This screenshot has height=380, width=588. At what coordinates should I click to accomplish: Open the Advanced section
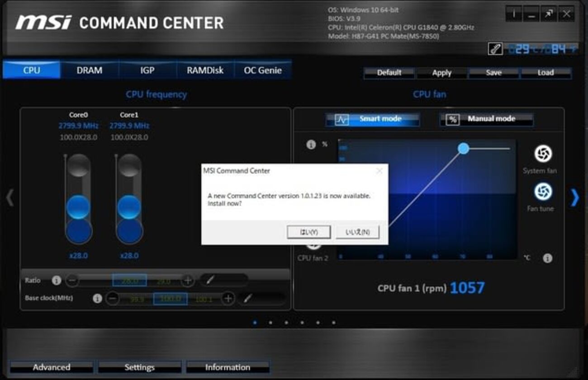point(52,367)
